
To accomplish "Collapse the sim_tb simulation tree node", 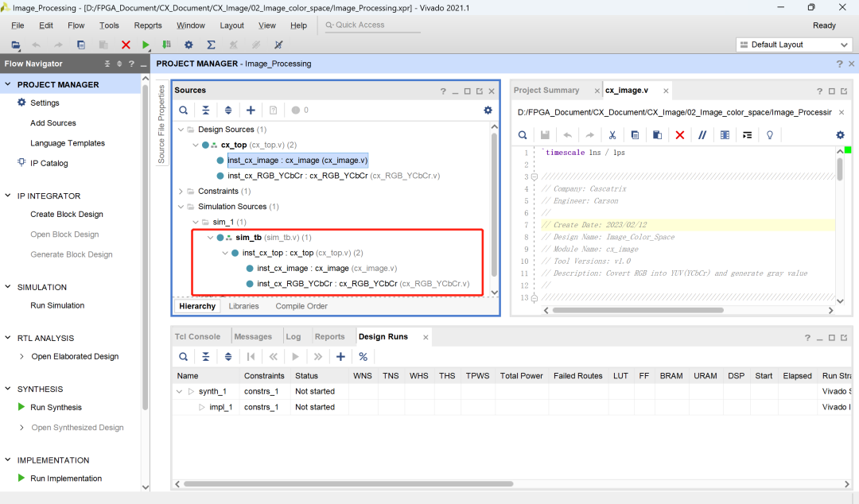I will tap(210, 237).
